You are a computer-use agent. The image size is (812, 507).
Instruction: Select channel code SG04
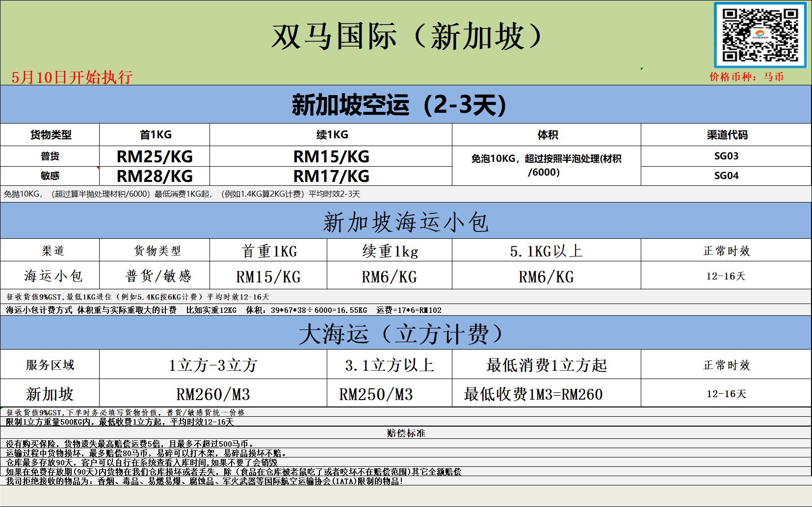(726, 176)
